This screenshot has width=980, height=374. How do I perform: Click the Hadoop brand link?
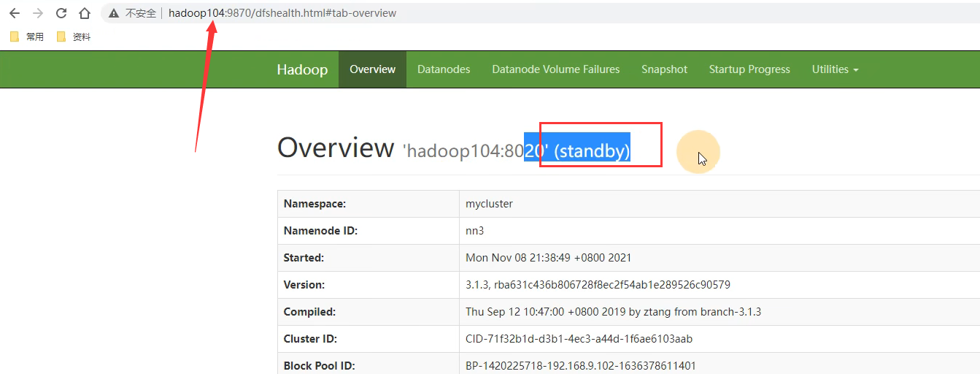click(x=302, y=69)
